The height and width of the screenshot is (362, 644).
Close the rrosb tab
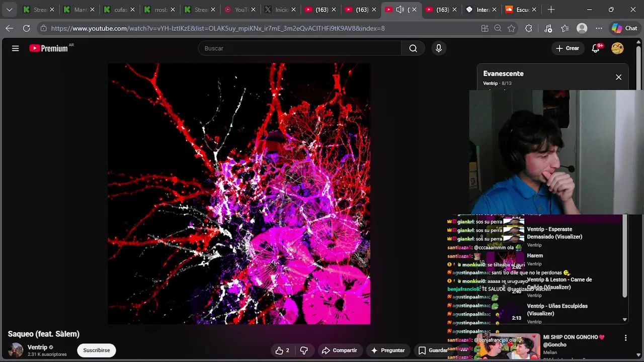coord(173,10)
